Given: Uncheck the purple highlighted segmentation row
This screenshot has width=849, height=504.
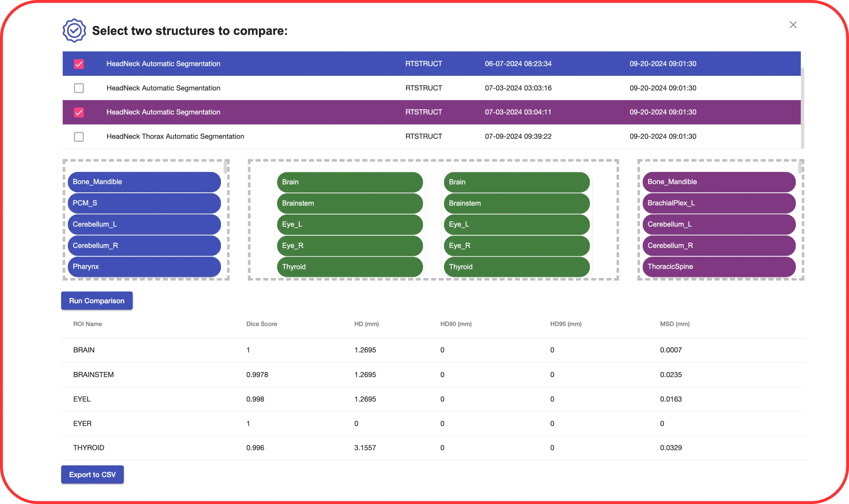Looking at the screenshot, I should coord(79,112).
